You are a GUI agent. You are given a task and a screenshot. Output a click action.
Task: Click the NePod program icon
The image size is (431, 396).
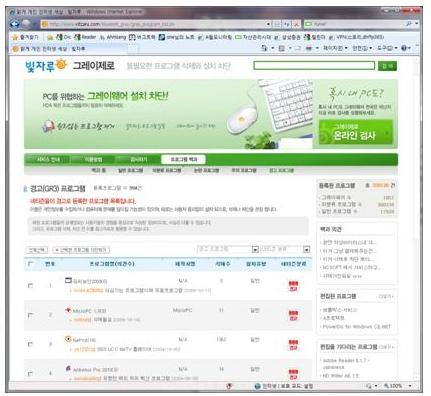click(x=68, y=339)
